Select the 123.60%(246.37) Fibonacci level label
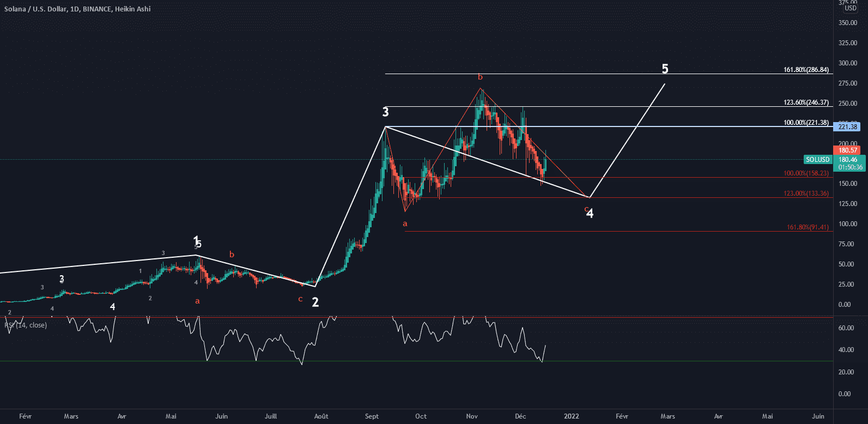This screenshot has width=868, height=424. pyautogui.click(x=806, y=102)
